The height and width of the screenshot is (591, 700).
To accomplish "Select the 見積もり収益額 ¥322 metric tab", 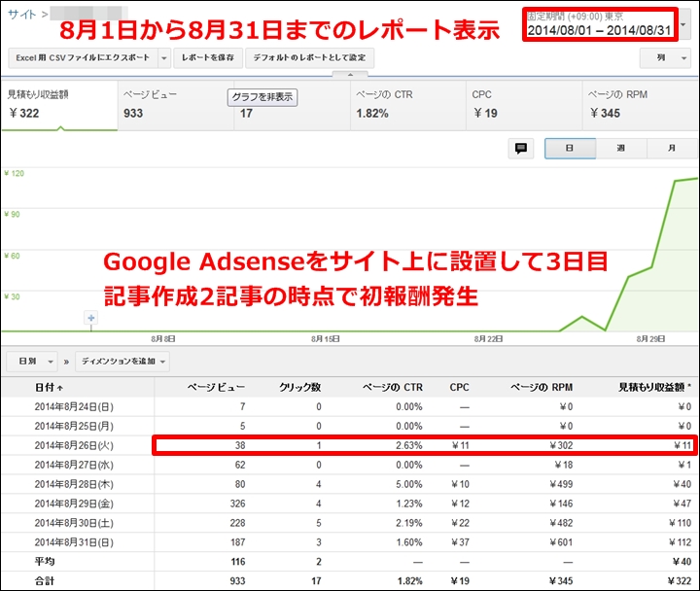I will (59, 105).
